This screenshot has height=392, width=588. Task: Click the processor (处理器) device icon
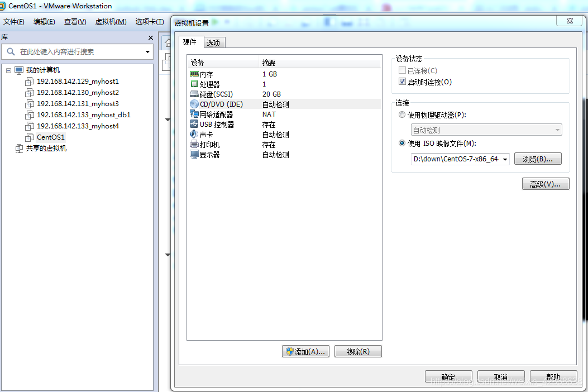pos(194,84)
